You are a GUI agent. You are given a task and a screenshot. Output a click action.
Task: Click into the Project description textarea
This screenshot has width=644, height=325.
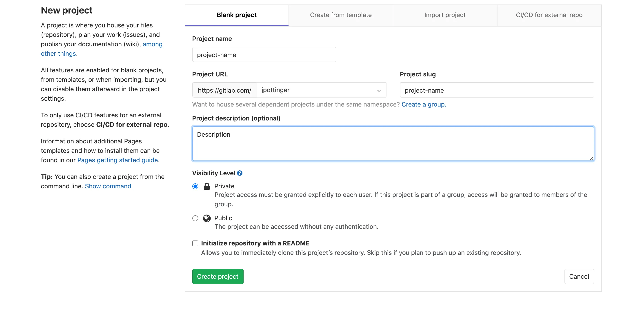coord(393,144)
